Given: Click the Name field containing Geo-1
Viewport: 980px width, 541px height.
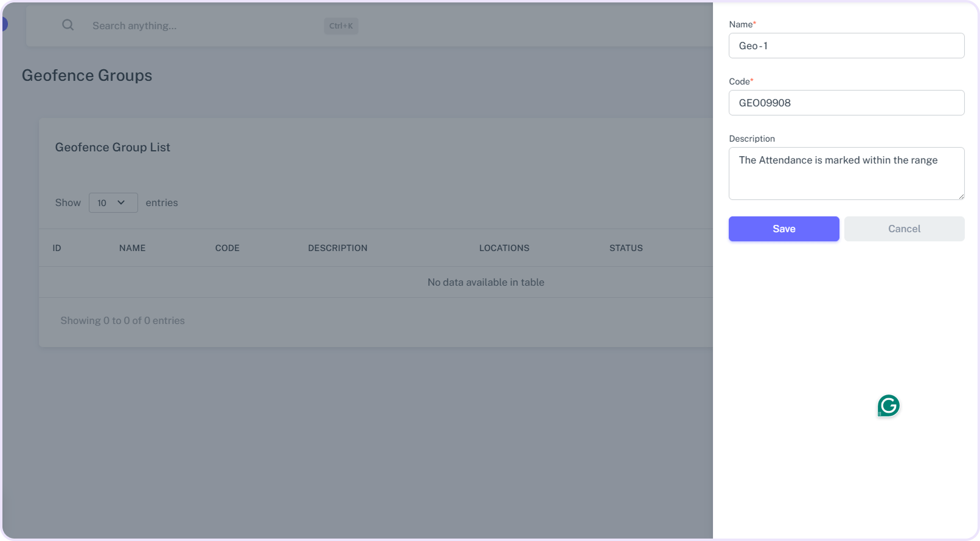Looking at the screenshot, I should (846, 46).
